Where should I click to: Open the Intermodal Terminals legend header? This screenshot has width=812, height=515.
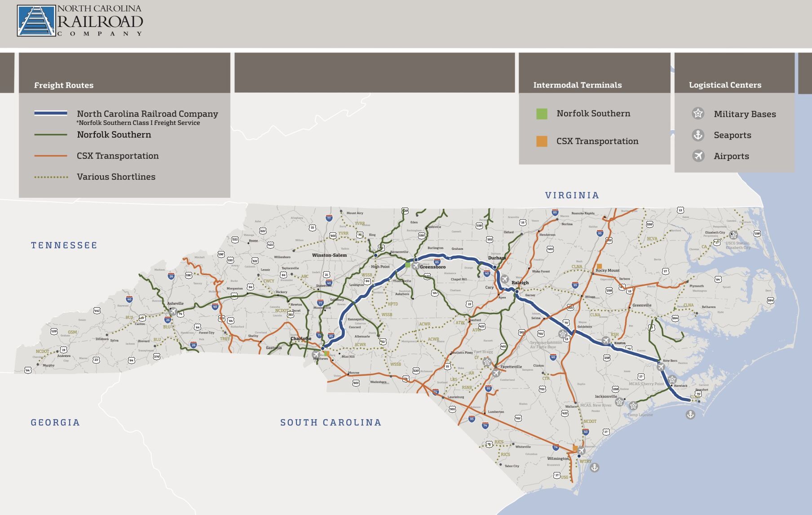(x=594, y=73)
